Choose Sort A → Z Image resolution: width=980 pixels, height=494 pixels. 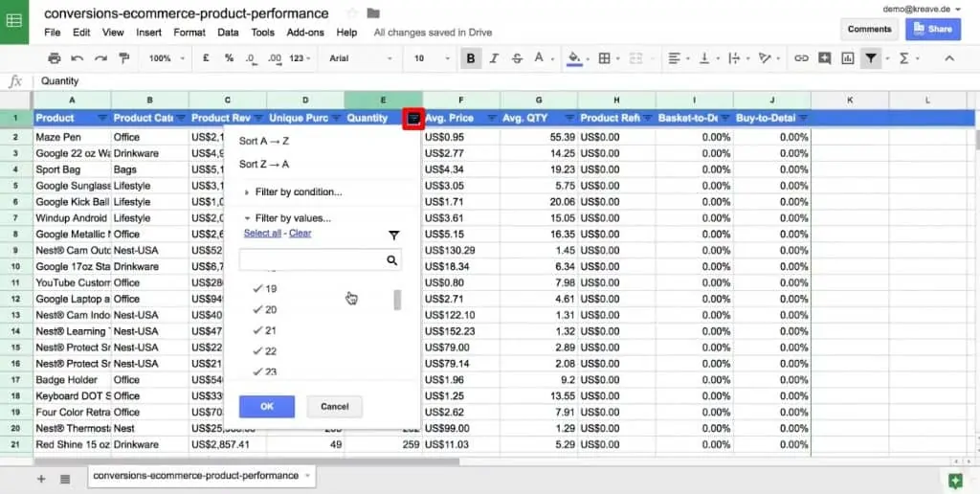point(264,142)
